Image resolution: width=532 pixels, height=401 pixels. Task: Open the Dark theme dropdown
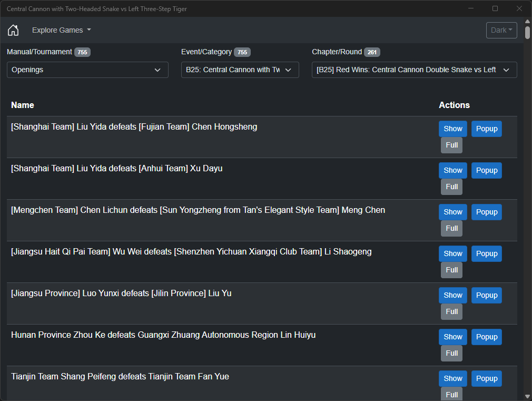pos(501,30)
